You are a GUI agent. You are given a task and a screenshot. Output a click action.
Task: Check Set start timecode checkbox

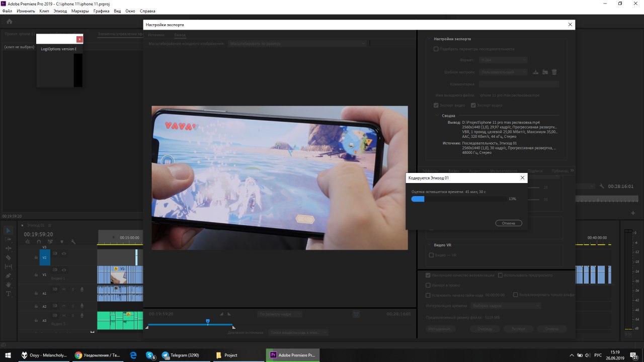[428, 295]
